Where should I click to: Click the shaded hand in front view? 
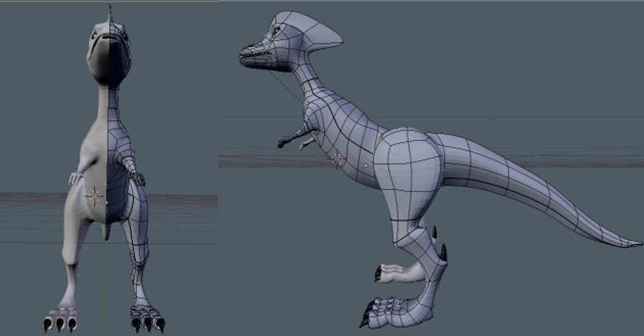coord(76,178)
